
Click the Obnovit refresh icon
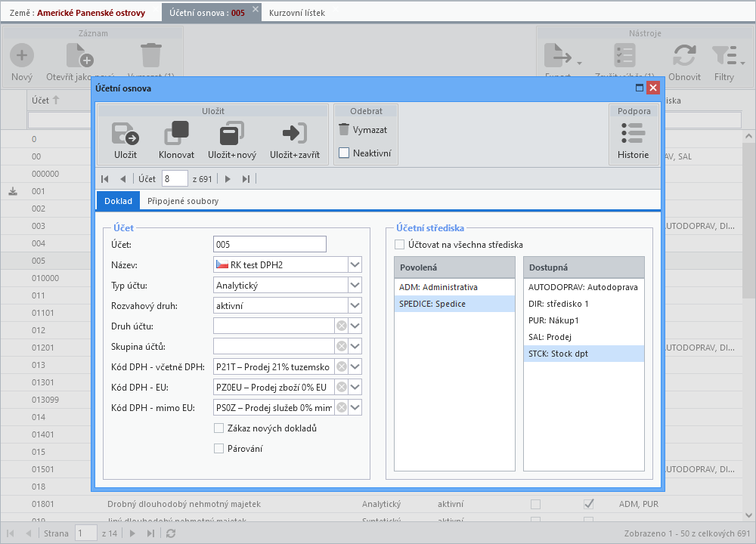pos(684,55)
